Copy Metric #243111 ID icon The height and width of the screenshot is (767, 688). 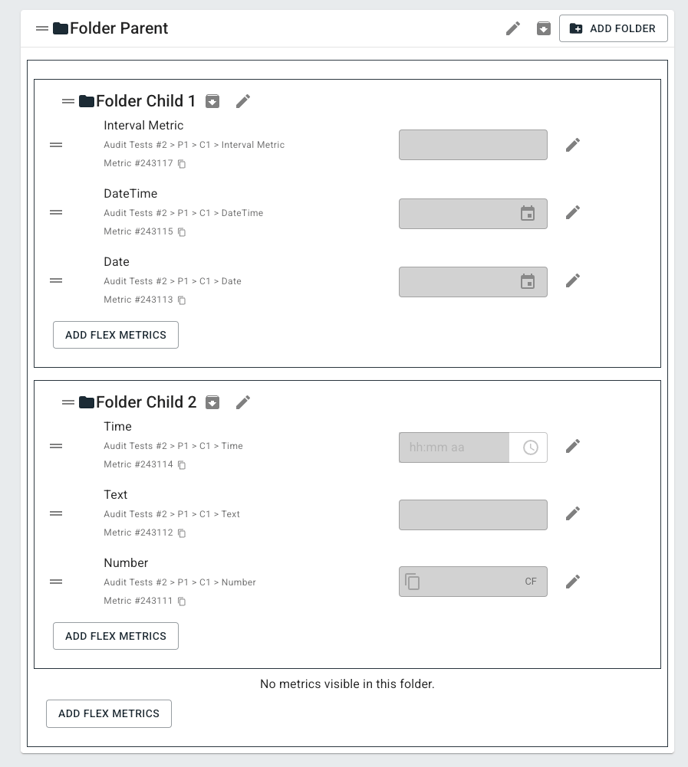(182, 601)
